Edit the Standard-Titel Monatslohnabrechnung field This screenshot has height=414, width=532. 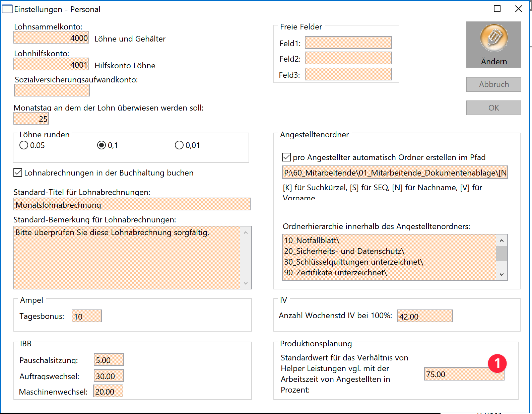click(x=132, y=204)
